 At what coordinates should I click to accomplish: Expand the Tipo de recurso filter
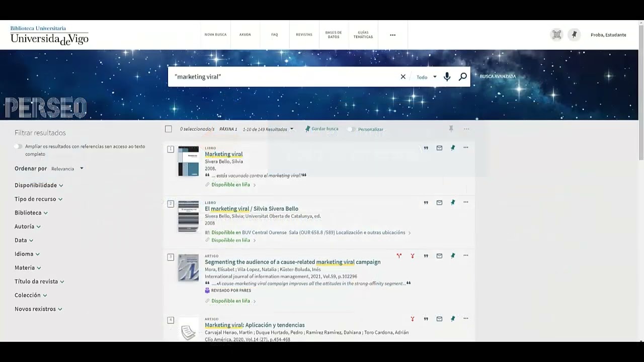(38, 199)
